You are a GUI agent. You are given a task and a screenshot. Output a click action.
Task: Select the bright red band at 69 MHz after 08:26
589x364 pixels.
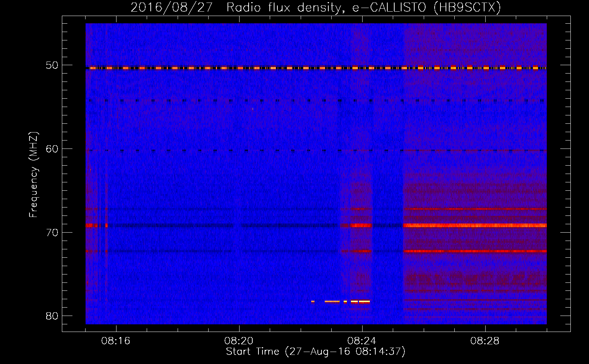point(475,225)
